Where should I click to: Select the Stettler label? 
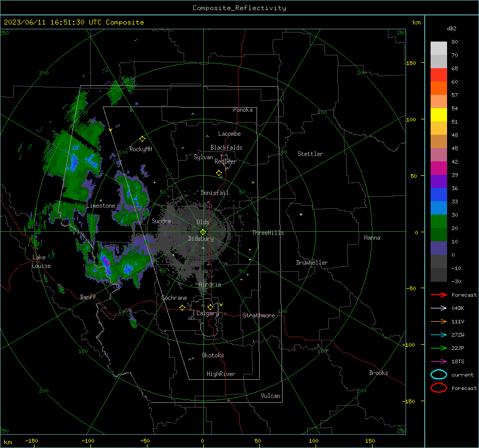tap(310, 154)
